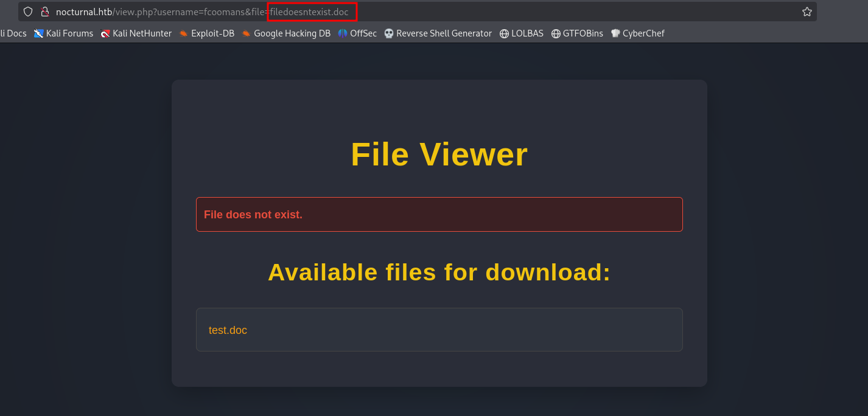The width and height of the screenshot is (868, 416).
Task: Click the tracking protection shield icon
Action: coord(28,12)
